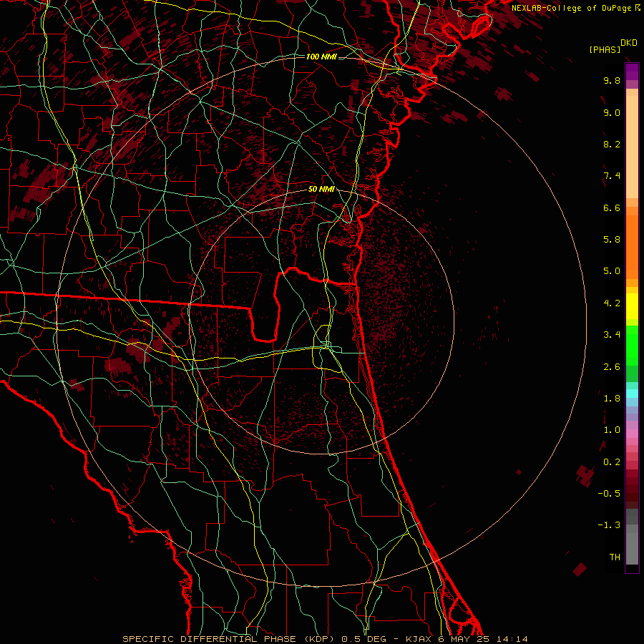Click the "100 NMI" range ring label
The image size is (644, 644).
(x=321, y=57)
